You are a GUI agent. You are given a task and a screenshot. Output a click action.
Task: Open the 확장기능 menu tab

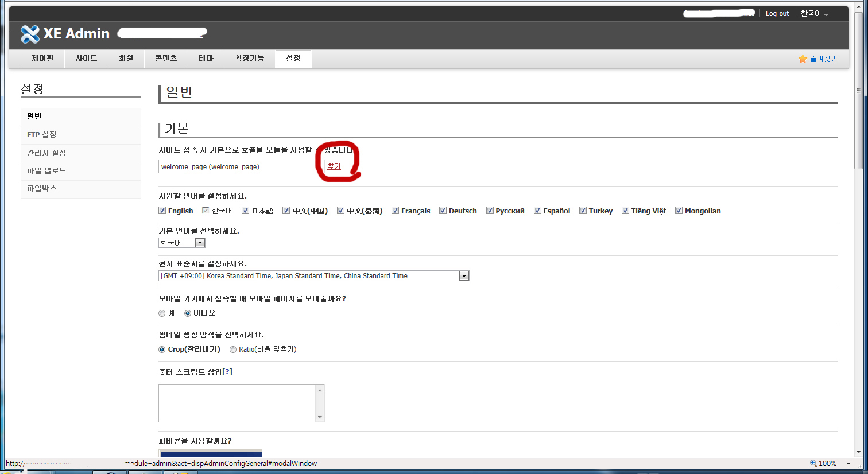(x=249, y=59)
